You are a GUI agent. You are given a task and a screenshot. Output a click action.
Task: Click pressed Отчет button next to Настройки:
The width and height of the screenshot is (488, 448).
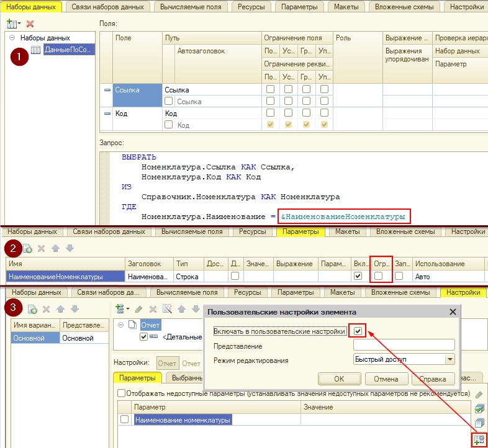[x=168, y=363]
